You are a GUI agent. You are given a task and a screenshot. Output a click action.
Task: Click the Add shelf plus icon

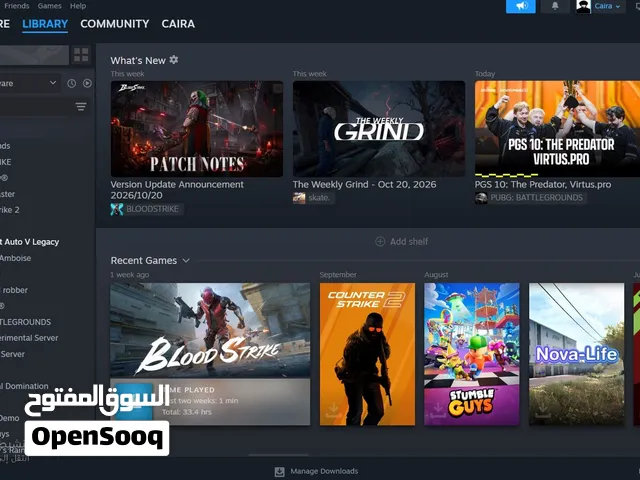click(380, 242)
